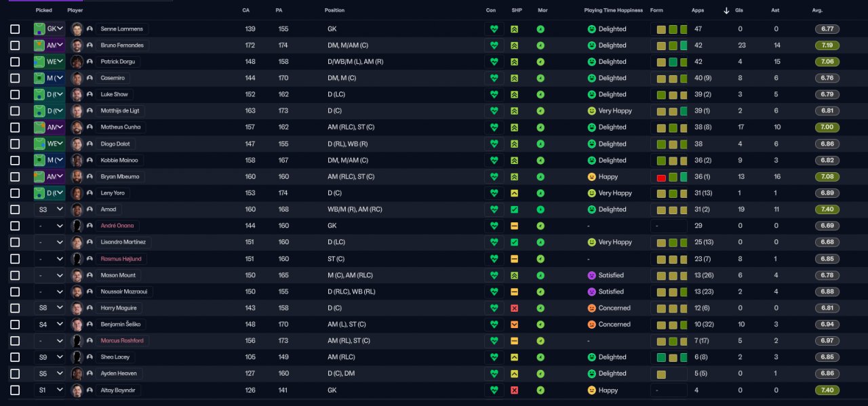Check the box for Altay Bayındır

click(x=15, y=390)
